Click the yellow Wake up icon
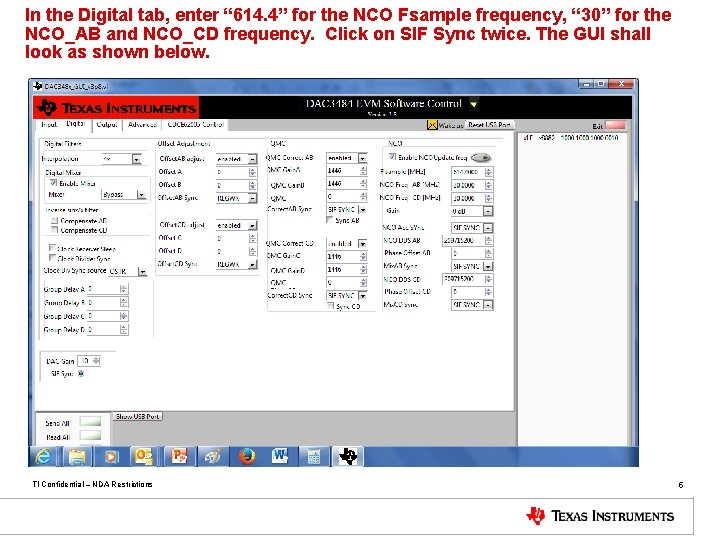The width and height of the screenshot is (720, 540). coord(432,125)
